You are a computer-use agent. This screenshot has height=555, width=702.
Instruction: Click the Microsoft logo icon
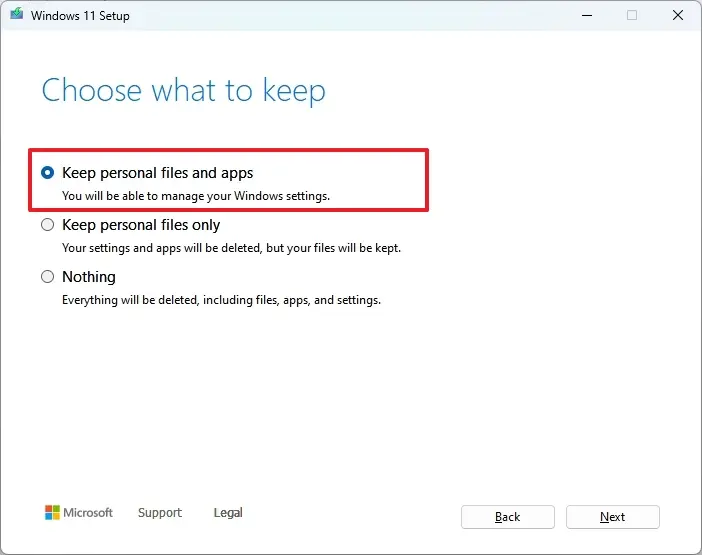(x=52, y=512)
